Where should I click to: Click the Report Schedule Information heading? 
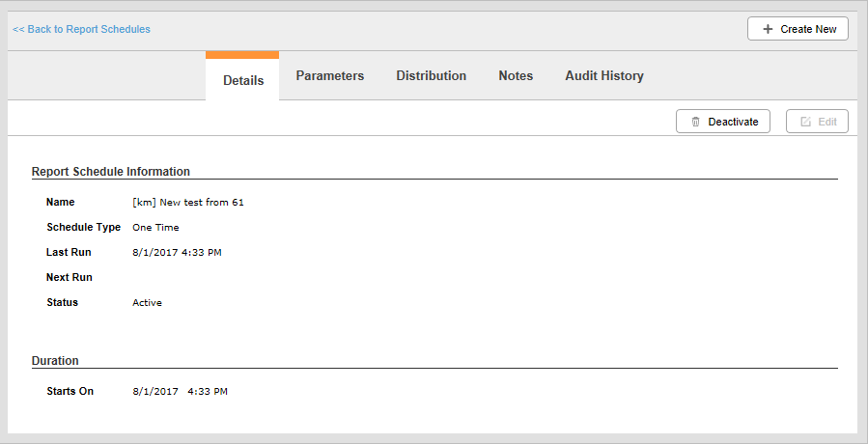pyautogui.click(x=111, y=172)
